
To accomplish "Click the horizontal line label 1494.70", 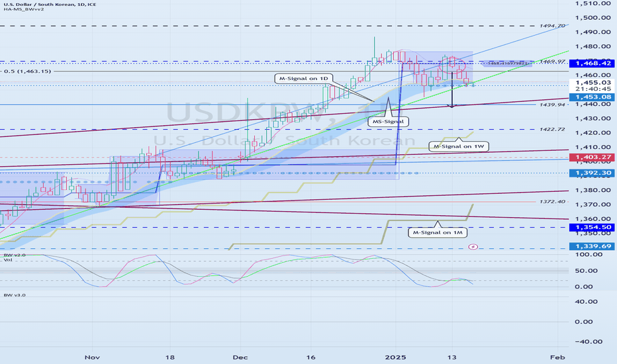I will [x=552, y=26].
